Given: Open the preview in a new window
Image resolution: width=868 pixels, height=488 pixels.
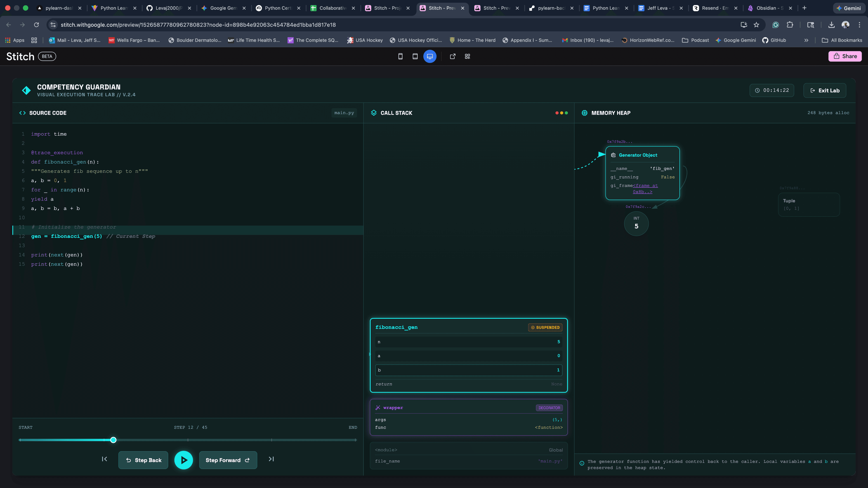Looking at the screenshot, I should (x=453, y=56).
